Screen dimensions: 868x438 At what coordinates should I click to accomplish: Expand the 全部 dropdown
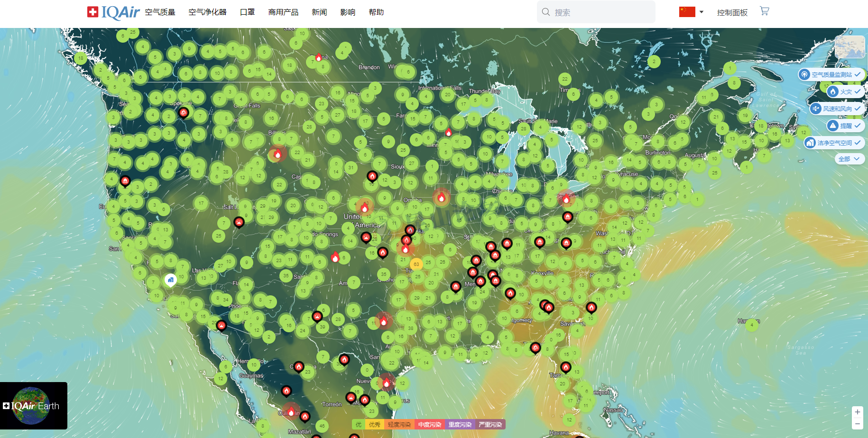click(849, 159)
